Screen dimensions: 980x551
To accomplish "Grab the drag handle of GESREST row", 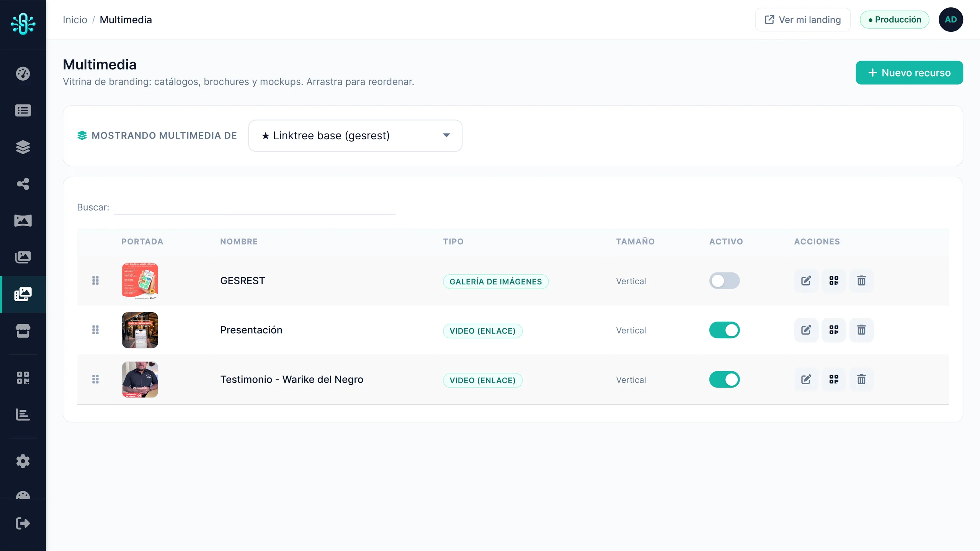I will tap(96, 281).
